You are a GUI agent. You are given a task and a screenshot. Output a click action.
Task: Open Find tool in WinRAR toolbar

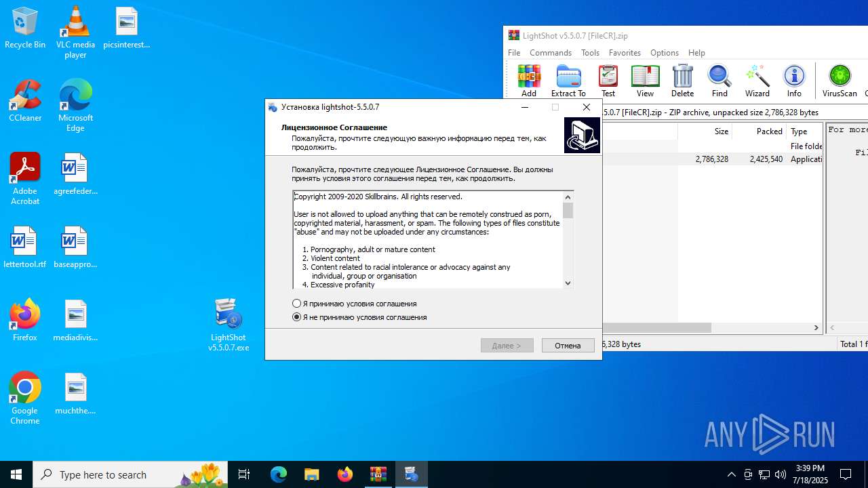click(719, 81)
